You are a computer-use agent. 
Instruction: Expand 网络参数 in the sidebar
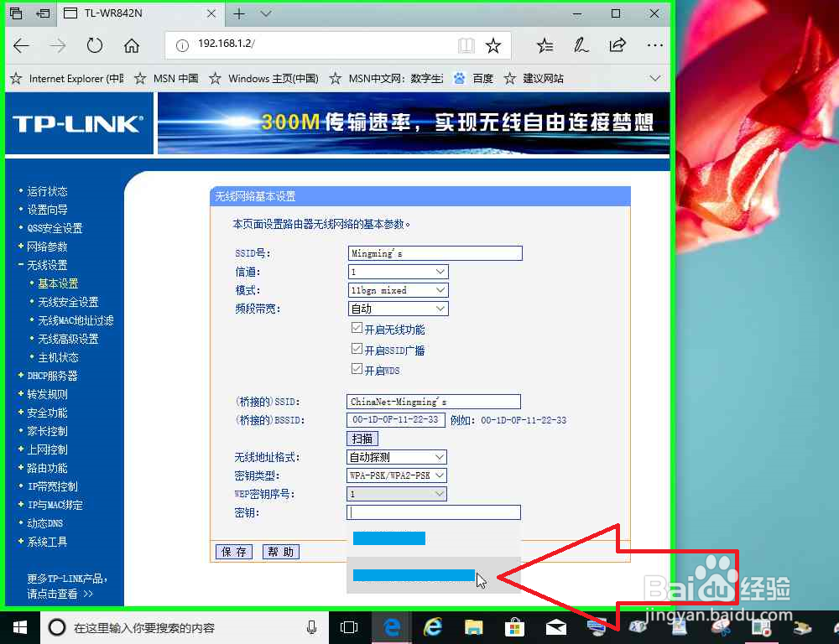[47, 247]
